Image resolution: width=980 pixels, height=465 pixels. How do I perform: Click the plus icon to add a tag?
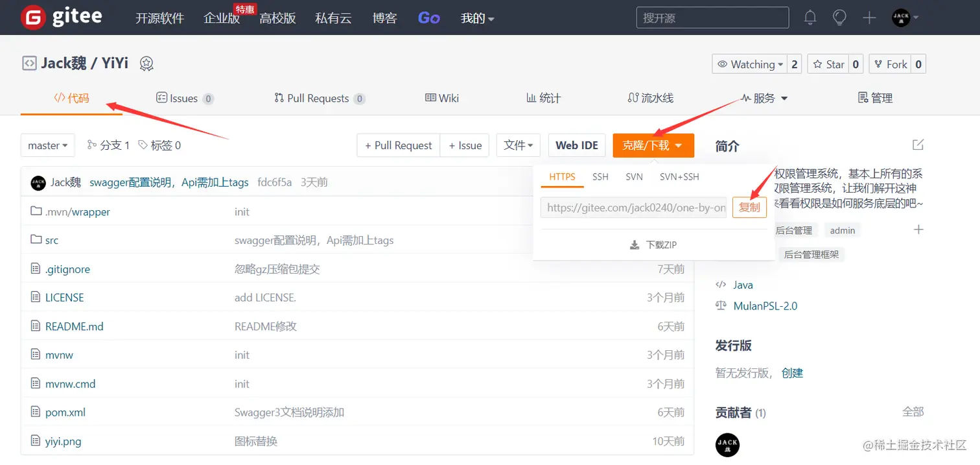click(918, 230)
